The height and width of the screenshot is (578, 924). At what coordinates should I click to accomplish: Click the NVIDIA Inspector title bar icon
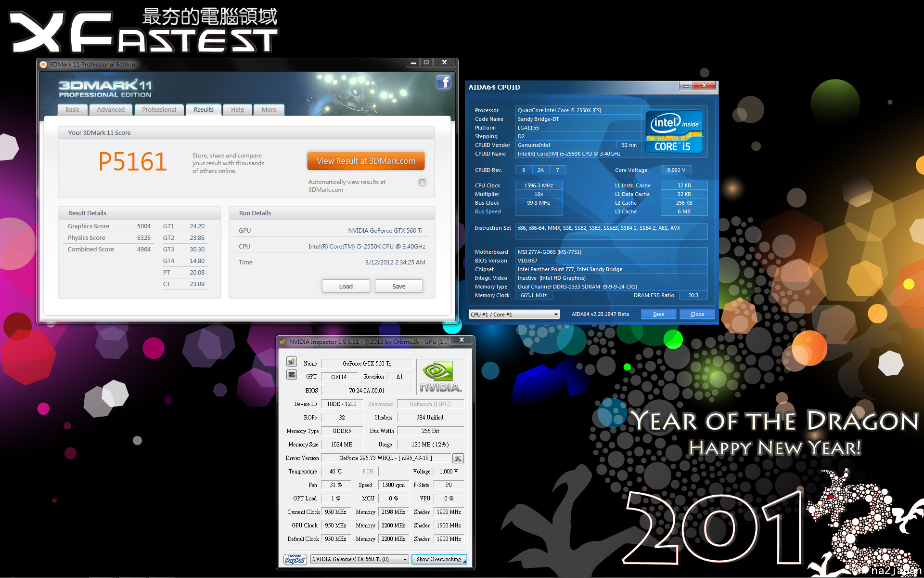(x=283, y=342)
